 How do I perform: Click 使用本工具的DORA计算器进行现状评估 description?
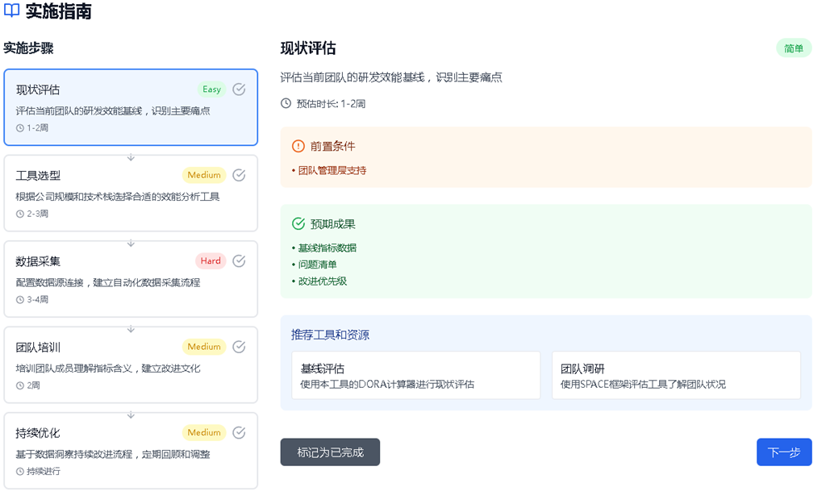tap(387, 385)
